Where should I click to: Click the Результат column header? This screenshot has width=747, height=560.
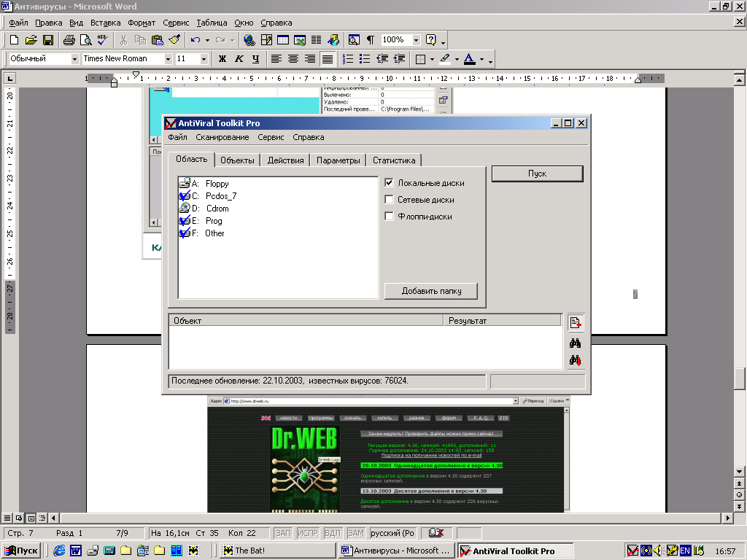pyautogui.click(x=503, y=321)
